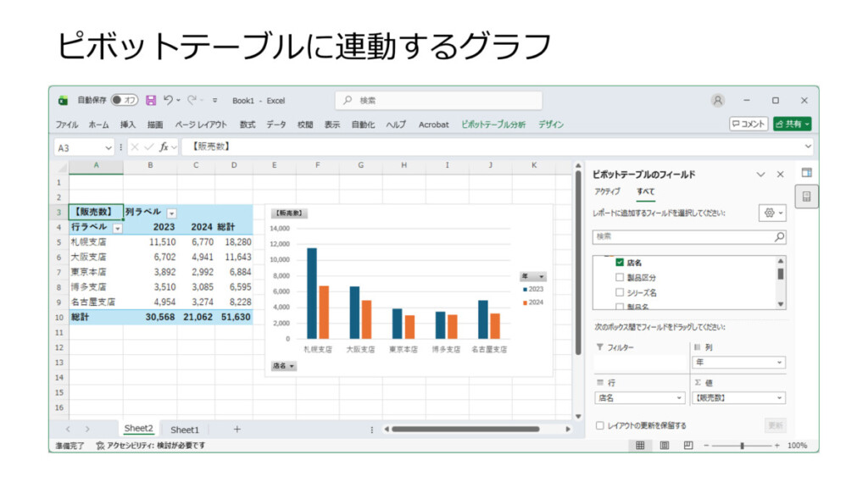Click the Undo arrow icon
Screen dimensions: 868x488
pyautogui.click(x=168, y=100)
